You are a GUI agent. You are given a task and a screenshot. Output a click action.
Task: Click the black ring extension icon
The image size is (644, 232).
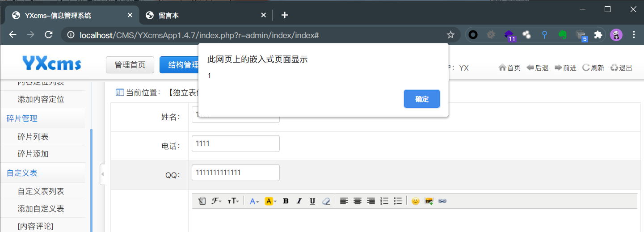[x=473, y=35]
